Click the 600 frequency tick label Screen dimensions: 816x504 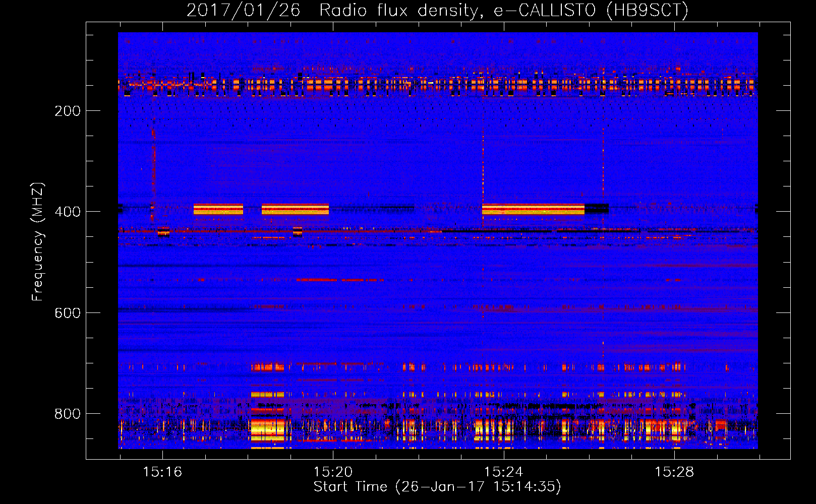tap(68, 313)
